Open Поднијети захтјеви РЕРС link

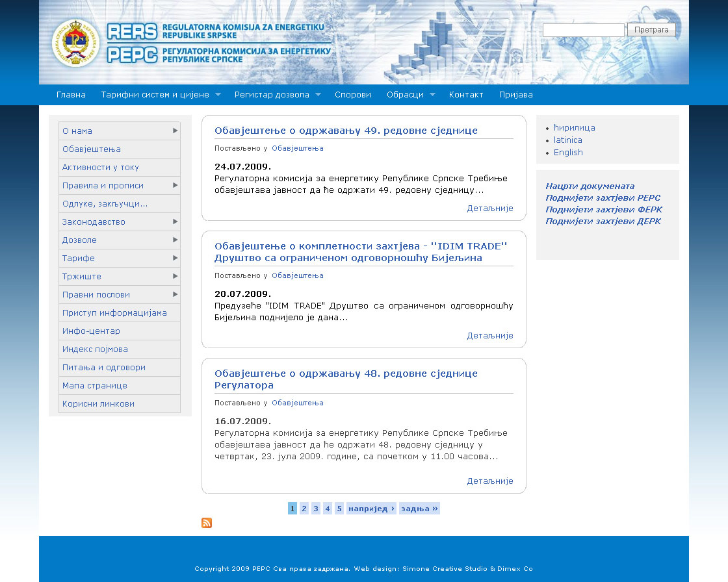(603, 197)
